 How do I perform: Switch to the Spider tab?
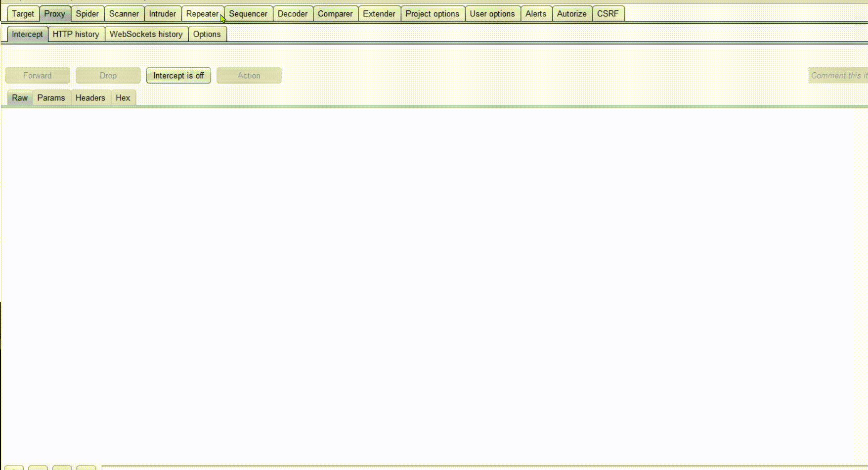pyautogui.click(x=87, y=14)
